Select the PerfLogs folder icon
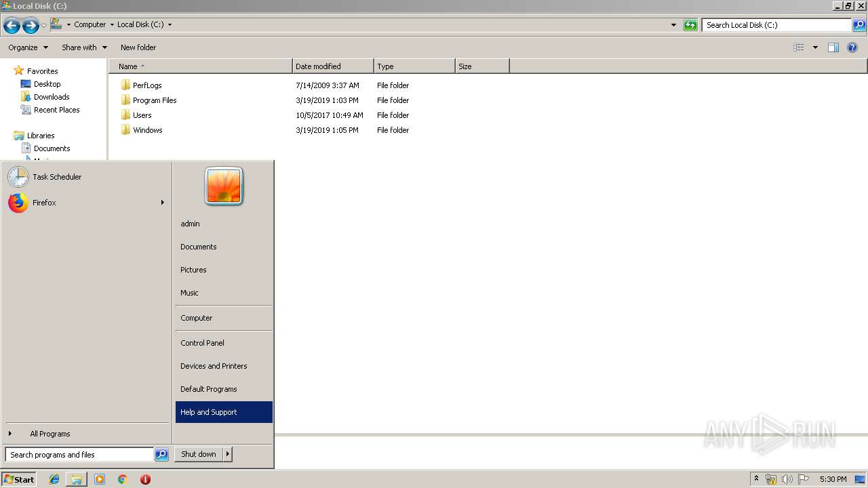Image resolution: width=868 pixels, height=488 pixels. pos(125,85)
